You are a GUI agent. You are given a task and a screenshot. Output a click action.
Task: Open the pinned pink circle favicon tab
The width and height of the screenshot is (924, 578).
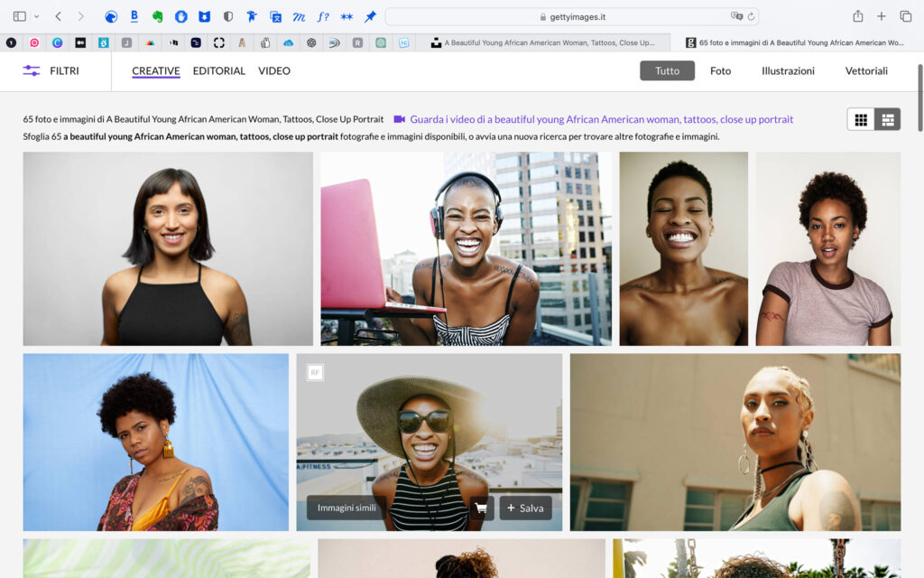click(x=35, y=42)
